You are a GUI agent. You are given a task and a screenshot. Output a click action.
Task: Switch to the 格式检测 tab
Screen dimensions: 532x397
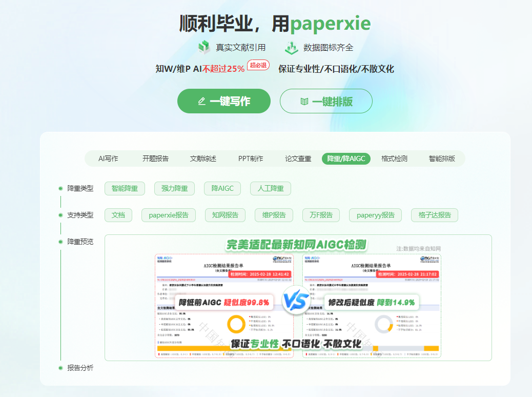pyautogui.click(x=394, y=158)
